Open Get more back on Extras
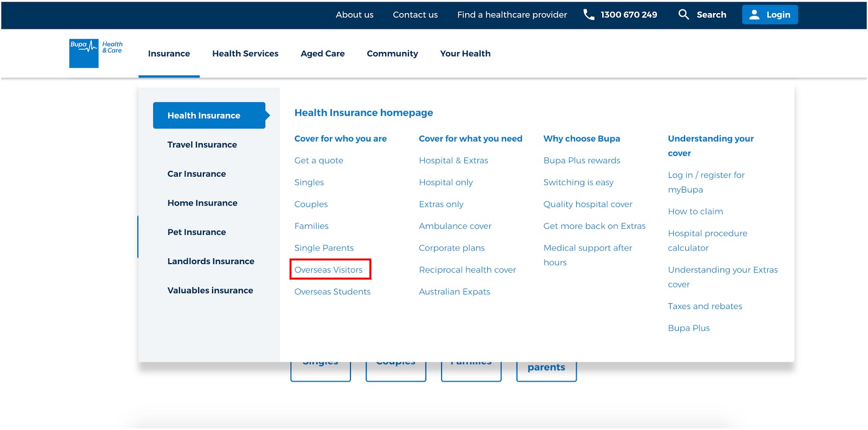868x430 pixels. (x=594, y=226)
